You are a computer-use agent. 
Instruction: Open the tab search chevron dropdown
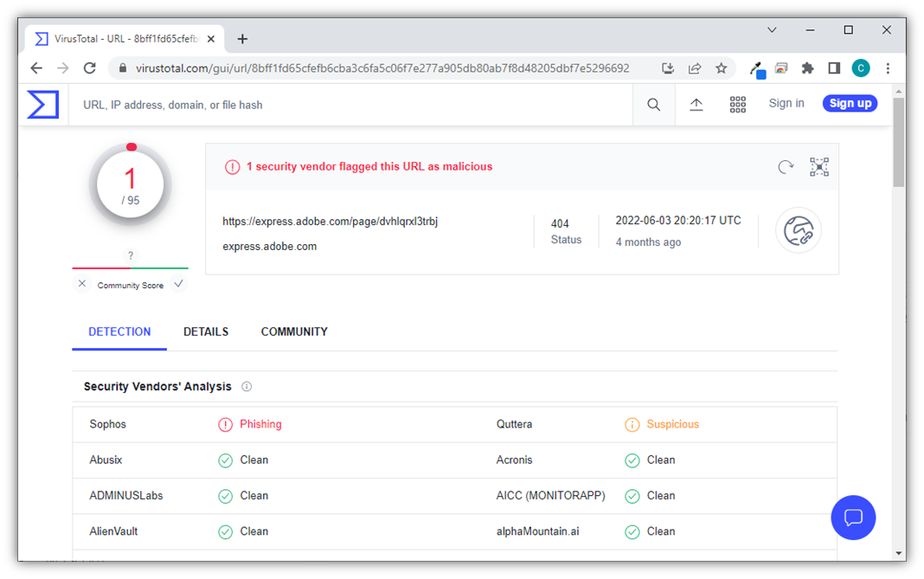click(771, 29)
